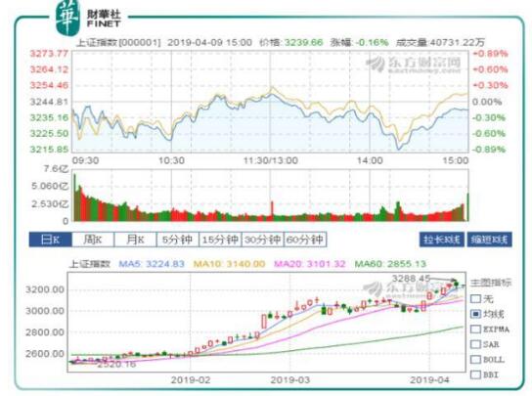The image size is (532, 396).
Task: Click the 主图指标 heading
Action: point(491,283)
